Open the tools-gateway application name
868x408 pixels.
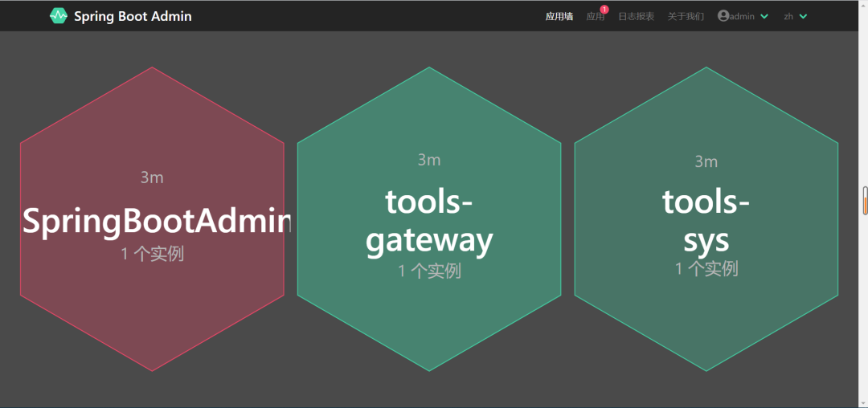[429, 221]
